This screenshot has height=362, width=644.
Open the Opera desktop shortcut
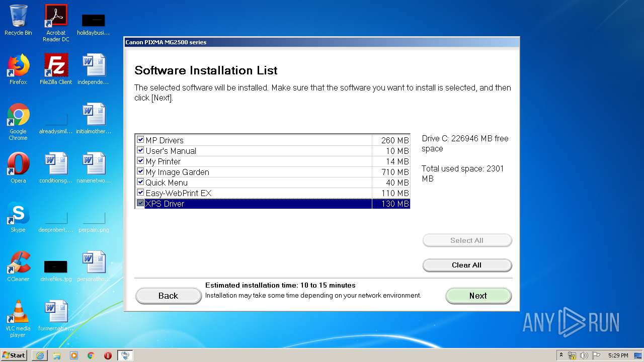point(18,168)
